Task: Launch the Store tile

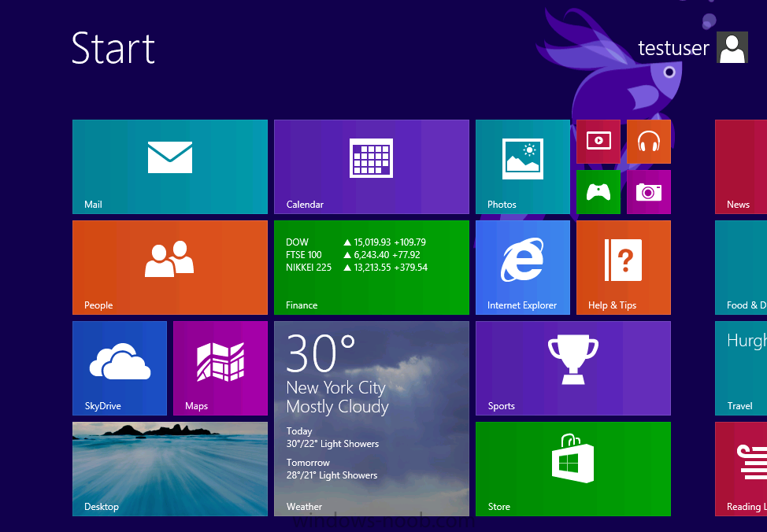Action: (572, 469)
